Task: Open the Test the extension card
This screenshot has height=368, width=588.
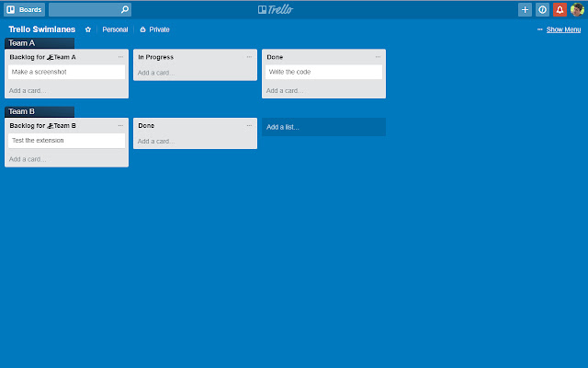Action: (x=67, y=141)
